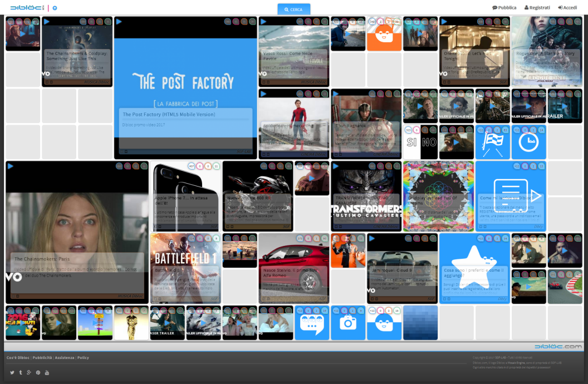
Task: Click the orange counter circle on Post Factory card
Action: (244, 22)
